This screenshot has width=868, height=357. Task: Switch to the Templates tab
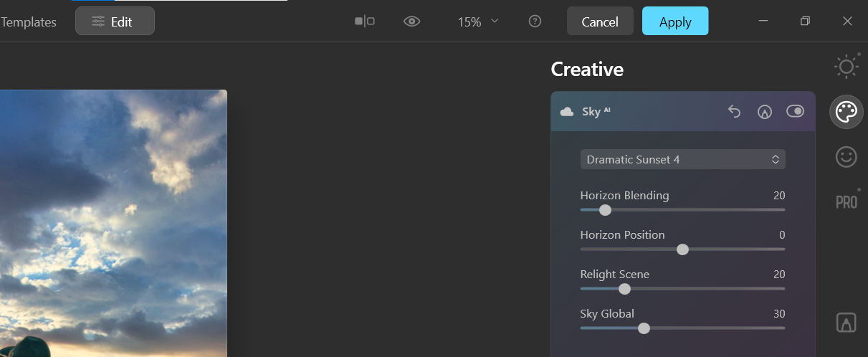(29, 22)
